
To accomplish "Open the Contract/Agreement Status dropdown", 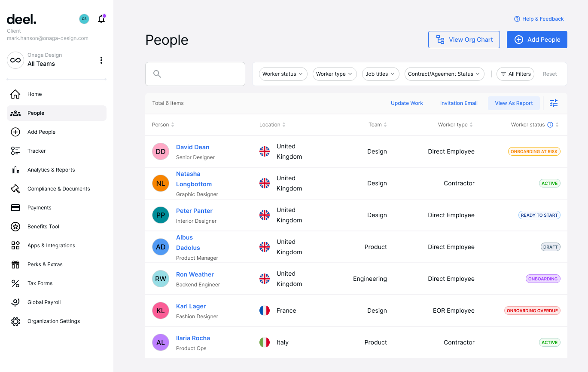I will pyautogui.click(x=444, y=74).
